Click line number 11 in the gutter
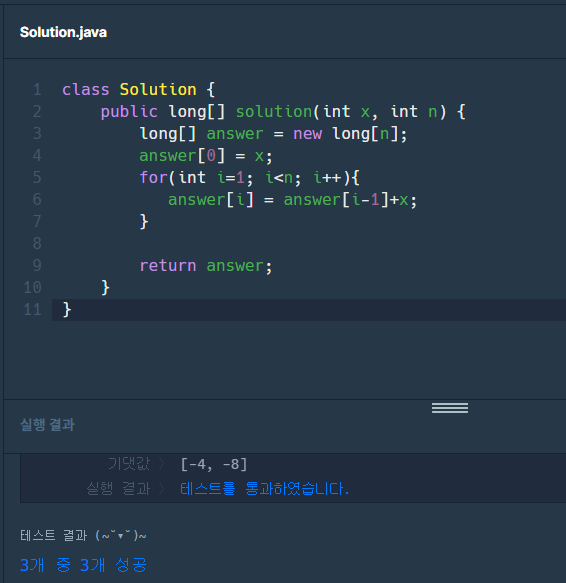 [32, 310]
